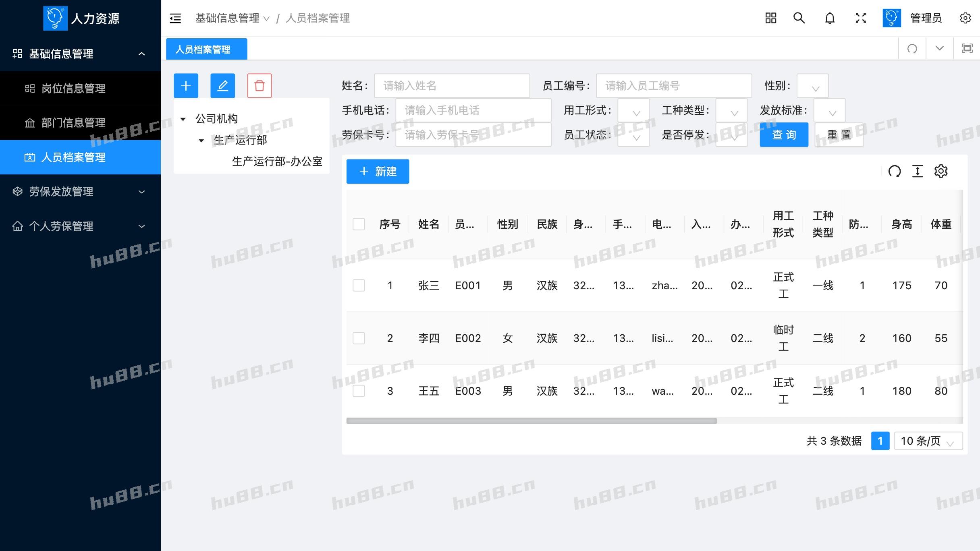The image size is (980, 551).
Task: Click the notification bell icon
Action: 830,18
